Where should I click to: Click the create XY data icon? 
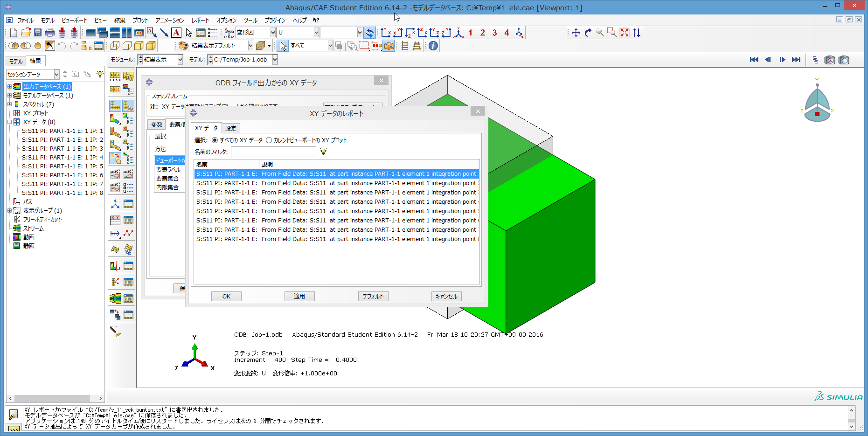tap(115, 220)
